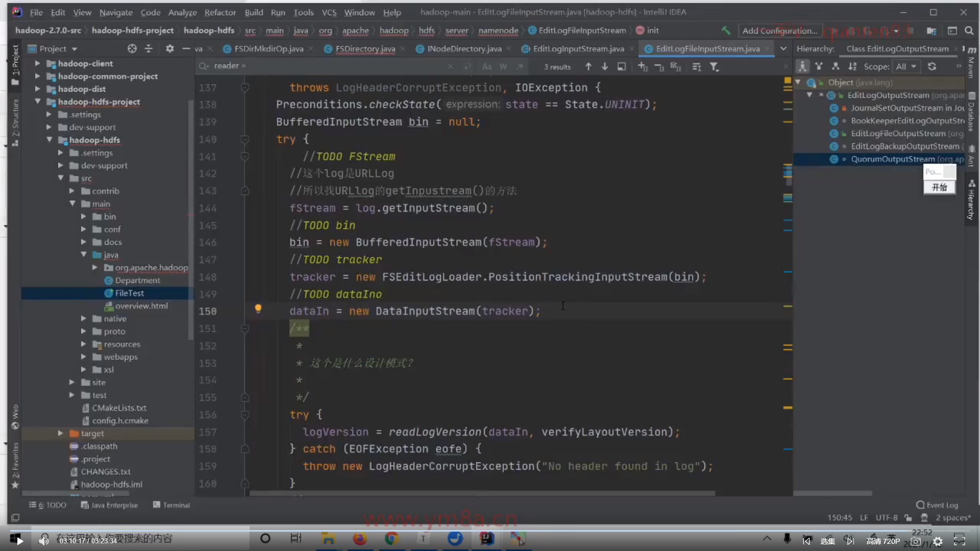The width and height of the screenshot is (980, 551).
Task: Toggle class hierarchy view button
Action: pos(802,66)
